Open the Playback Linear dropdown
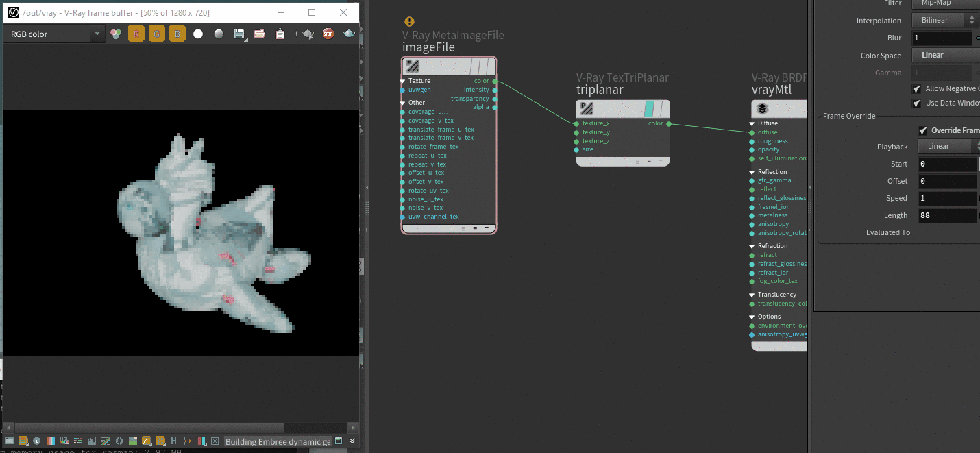Screen dimensions: 980x453 [948, 146]
